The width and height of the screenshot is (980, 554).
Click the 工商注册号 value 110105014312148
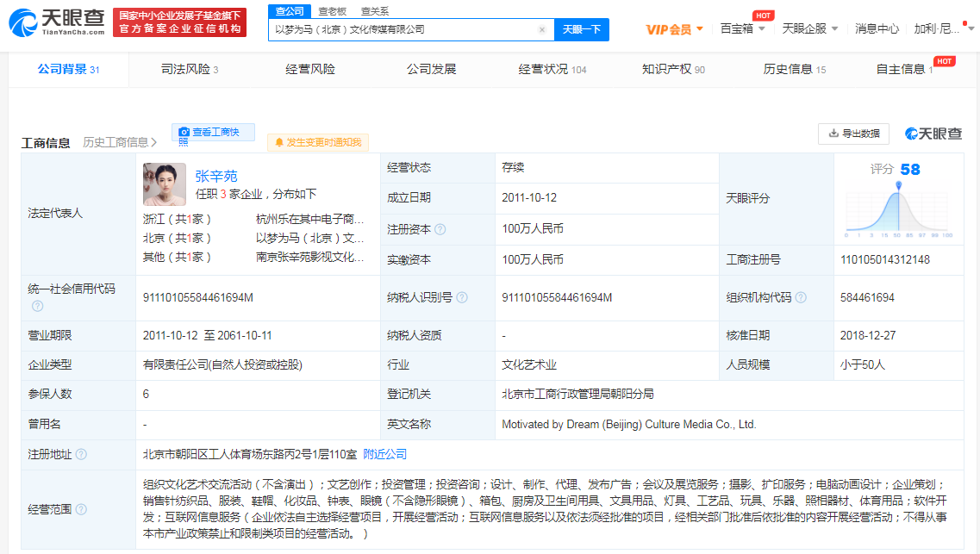click(885, 260)
